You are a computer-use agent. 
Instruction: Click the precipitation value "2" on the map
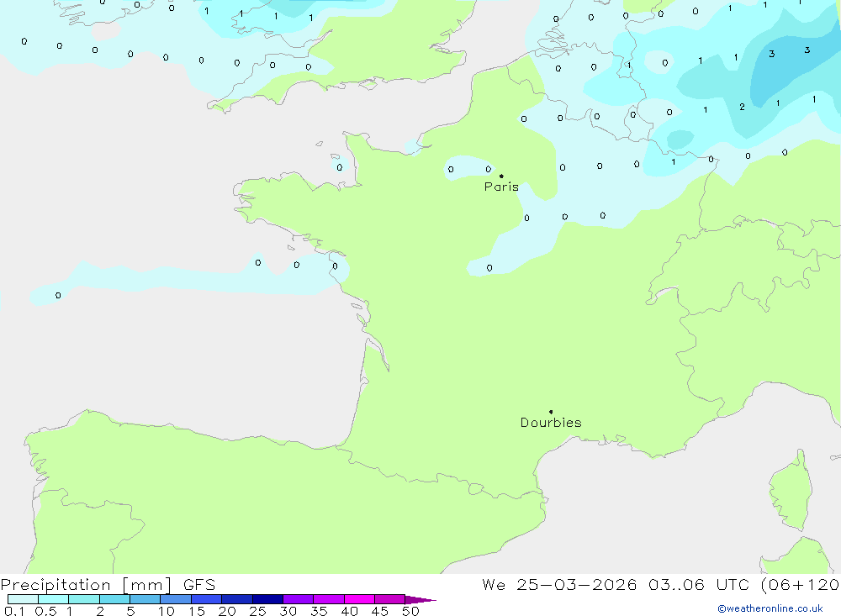point(742,107)
